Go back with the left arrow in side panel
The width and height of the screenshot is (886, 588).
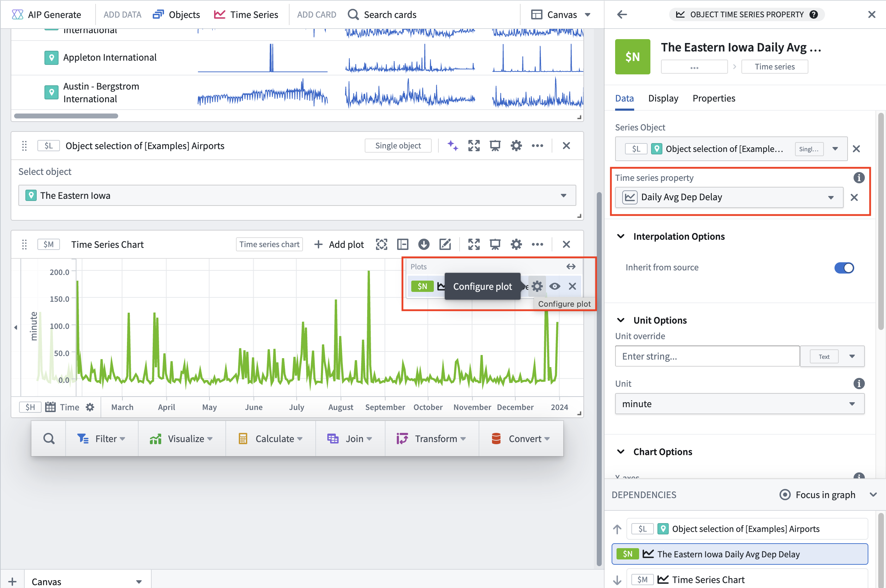click(622, 14)
